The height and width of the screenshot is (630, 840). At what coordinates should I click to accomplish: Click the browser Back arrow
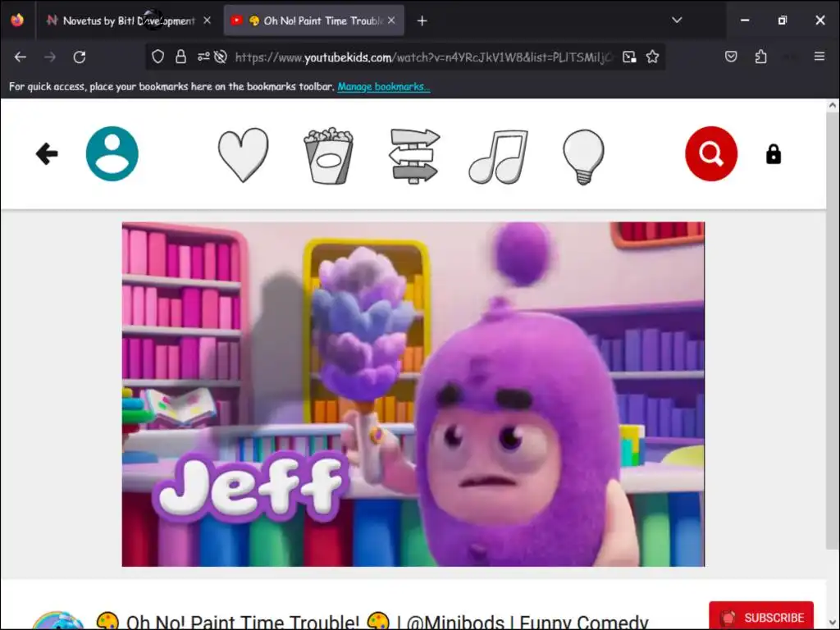pos(21,57)
